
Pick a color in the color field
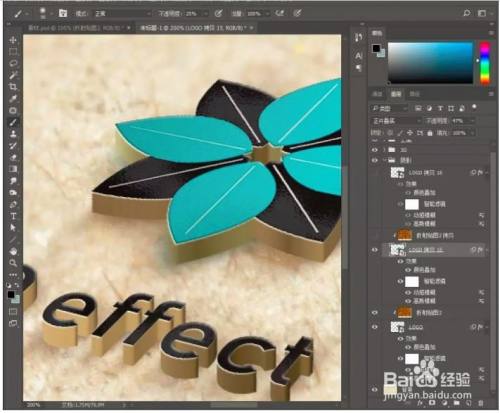pyautogui.click(x=431, y=63)
